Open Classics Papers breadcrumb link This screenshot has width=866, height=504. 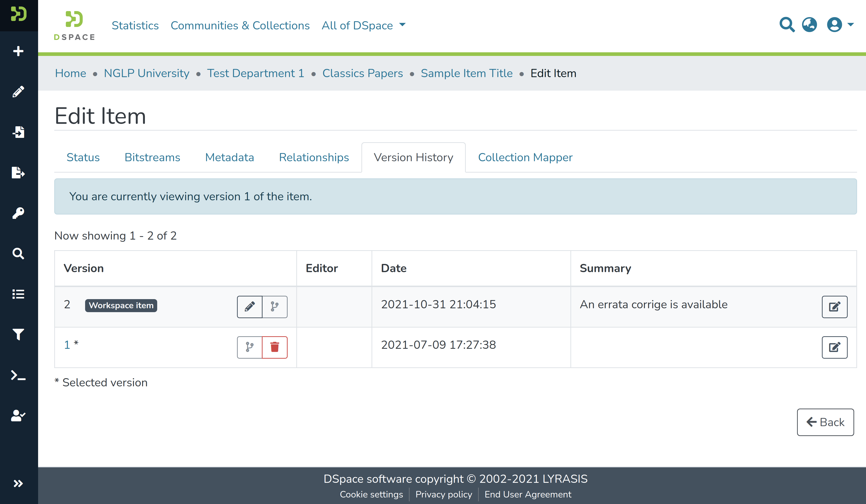point(362,73)
